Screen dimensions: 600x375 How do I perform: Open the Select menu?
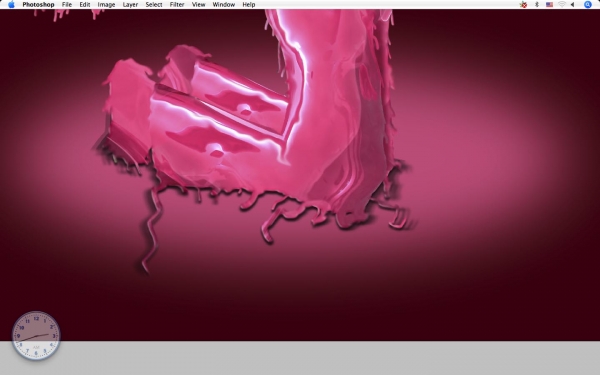tap(154, 5)
